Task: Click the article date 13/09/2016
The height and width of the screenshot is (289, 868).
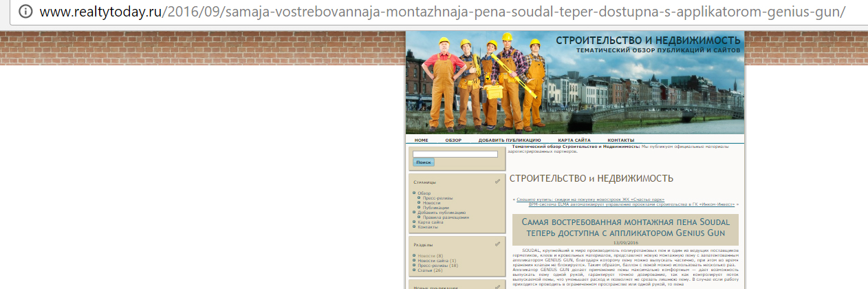Action: click(x=626, y=243)
